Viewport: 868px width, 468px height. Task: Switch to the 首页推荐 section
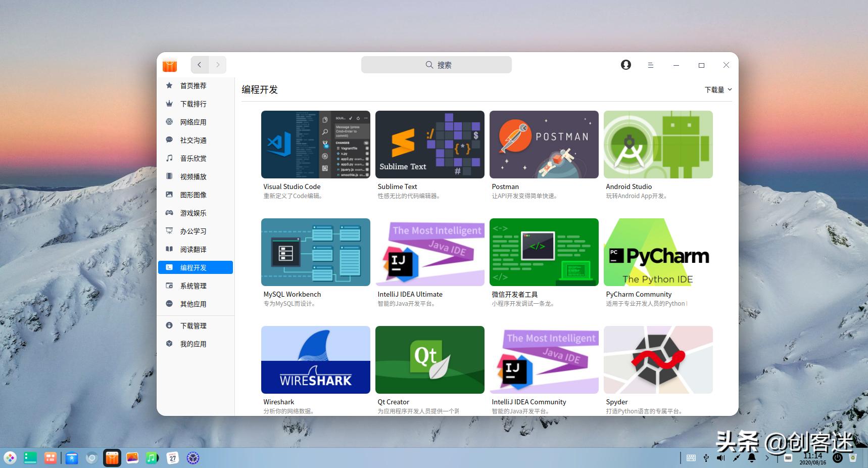(x=192, y=85)
